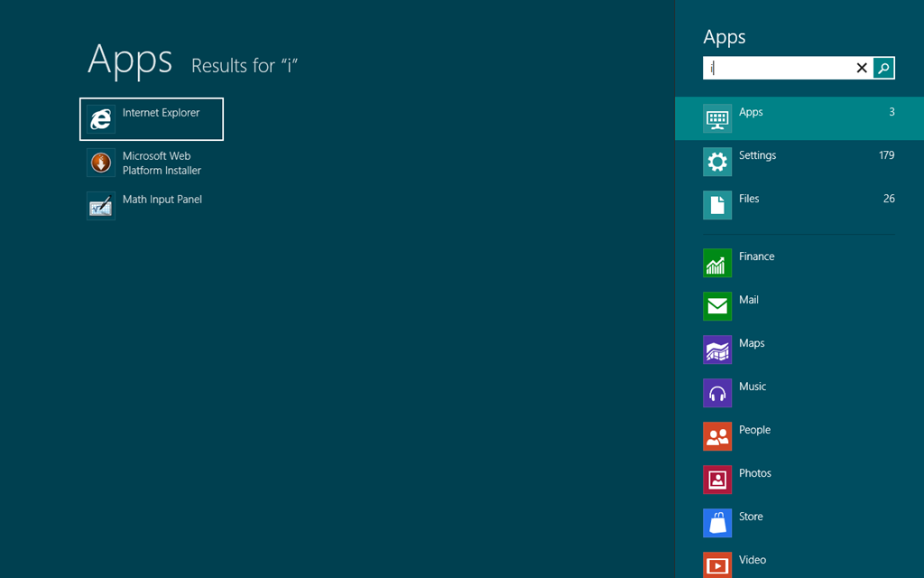
Task: Switch search scope to Settings label
Action: 757,155
